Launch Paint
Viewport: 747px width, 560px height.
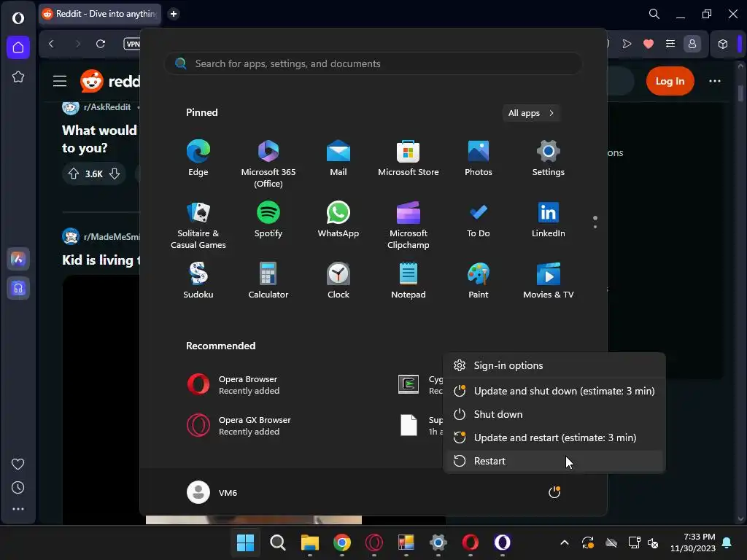(479, 281)
